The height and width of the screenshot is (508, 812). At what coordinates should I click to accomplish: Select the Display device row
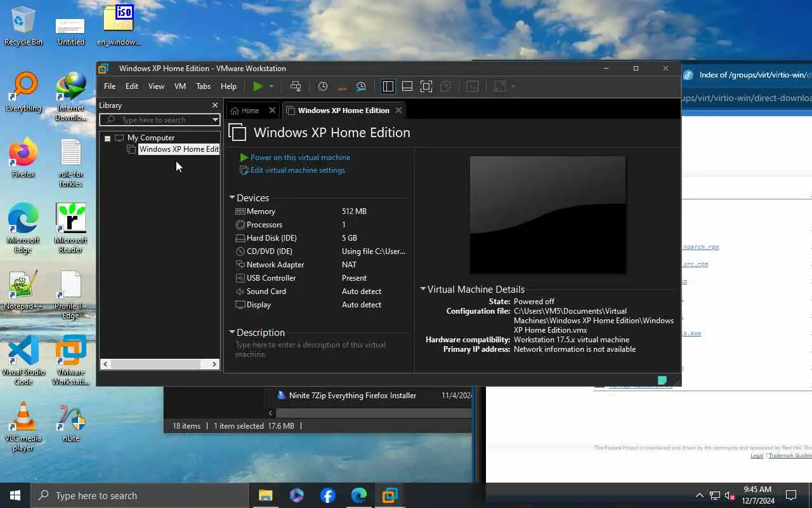coord(320,305)
